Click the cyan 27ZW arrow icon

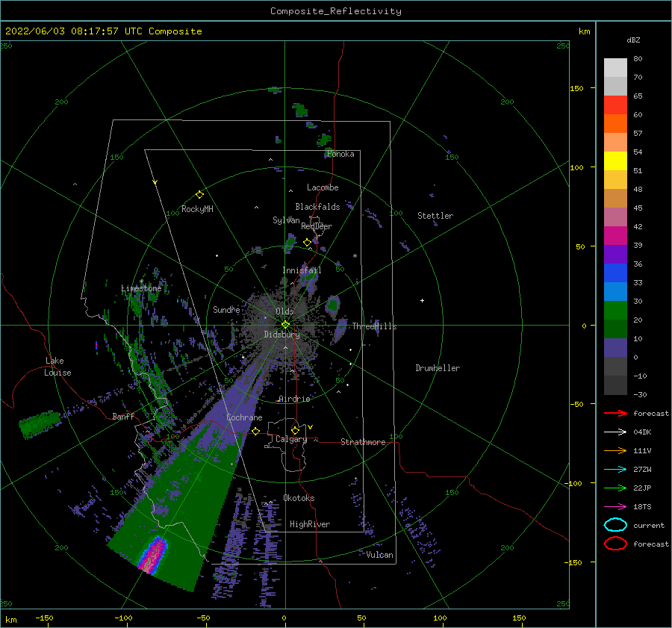(x=615, y=470)
